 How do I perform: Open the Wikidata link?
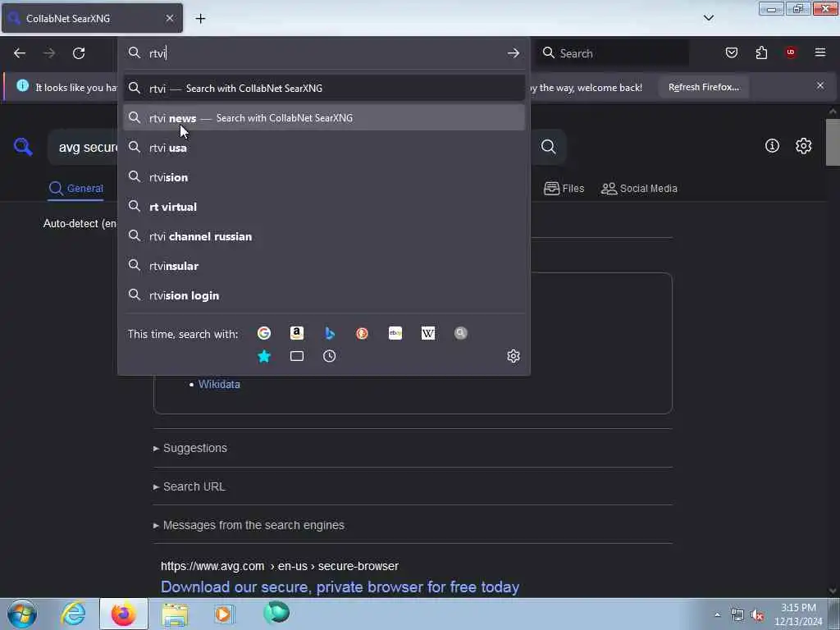click(x=219, y=384)
